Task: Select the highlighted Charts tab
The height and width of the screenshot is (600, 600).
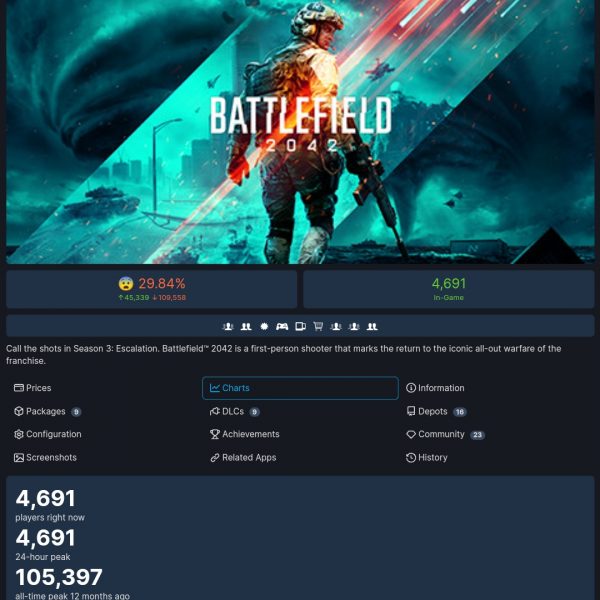Action: (300, 388)
